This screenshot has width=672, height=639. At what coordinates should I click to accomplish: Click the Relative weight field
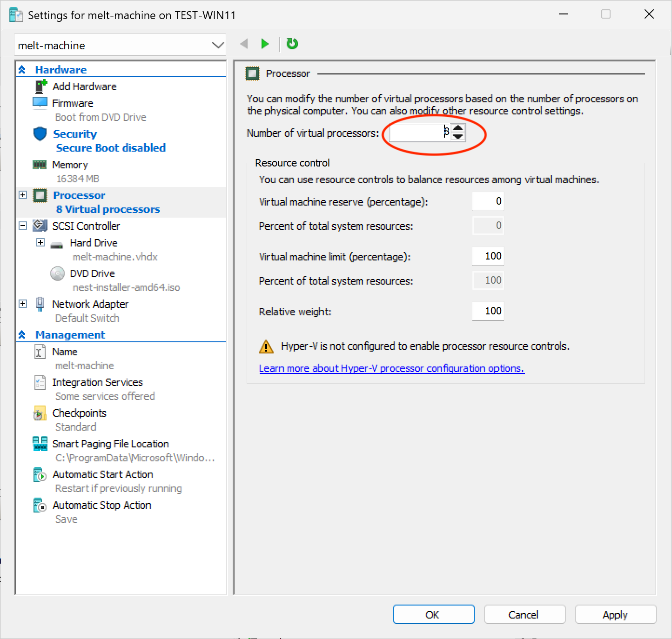pos(488,311)
